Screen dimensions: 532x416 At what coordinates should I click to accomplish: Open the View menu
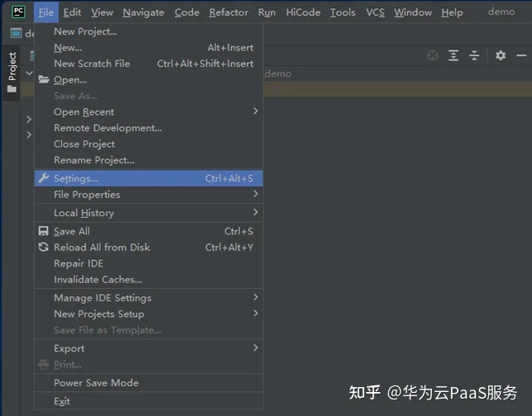(x=102, y=12)
